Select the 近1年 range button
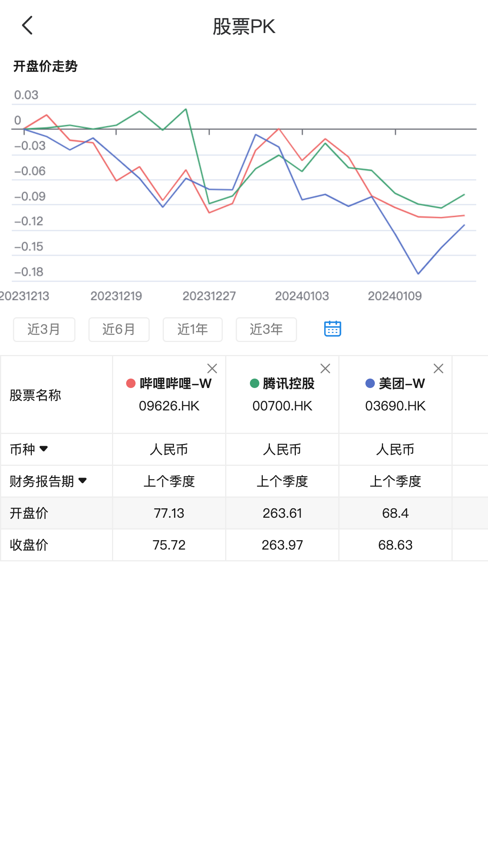Viewport: 488px width, 868px height. pyautogui.click(x=193, y=329)
